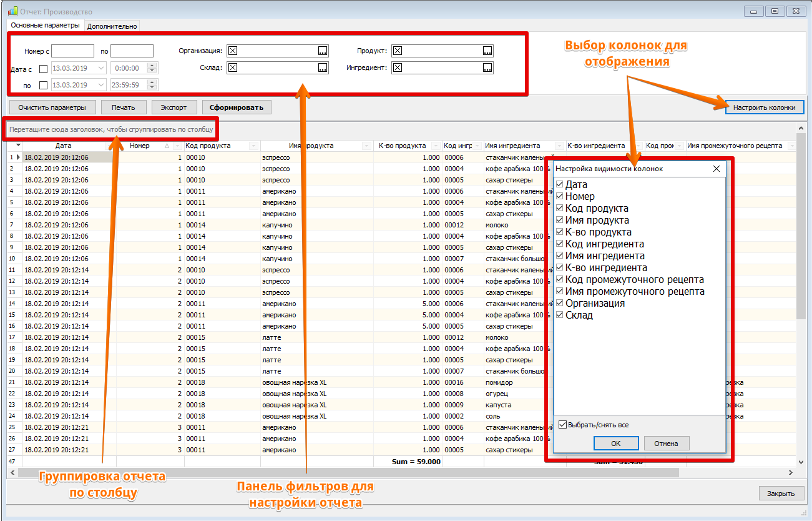The height and width of the screenshot is (521, 812).
Task: Click the report chart icon in title bar
Action: (12, 11)
